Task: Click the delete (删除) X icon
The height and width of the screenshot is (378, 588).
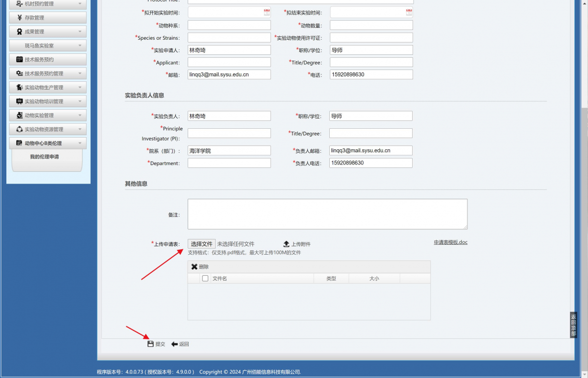Action: coord(194,267)
